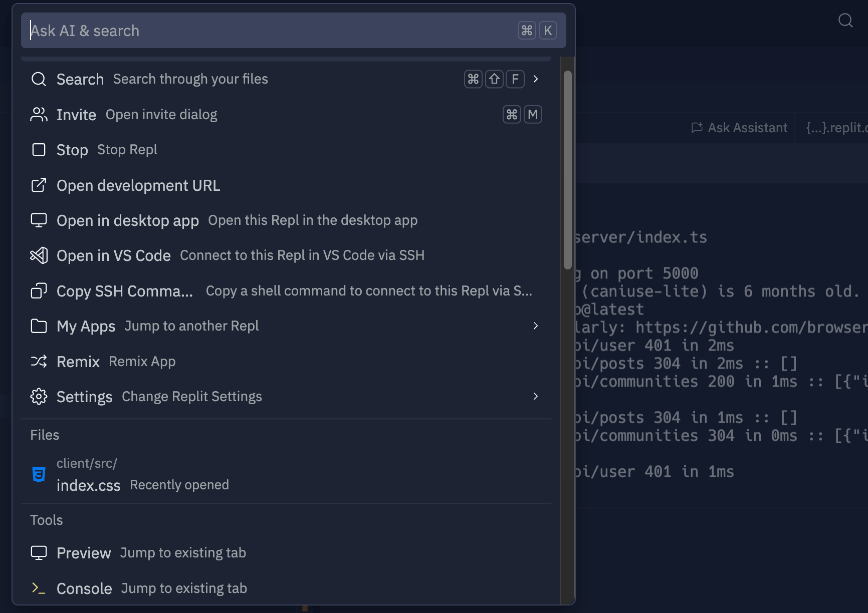
Task: Click the 'Files' section heading
Action: coord(45,435)
